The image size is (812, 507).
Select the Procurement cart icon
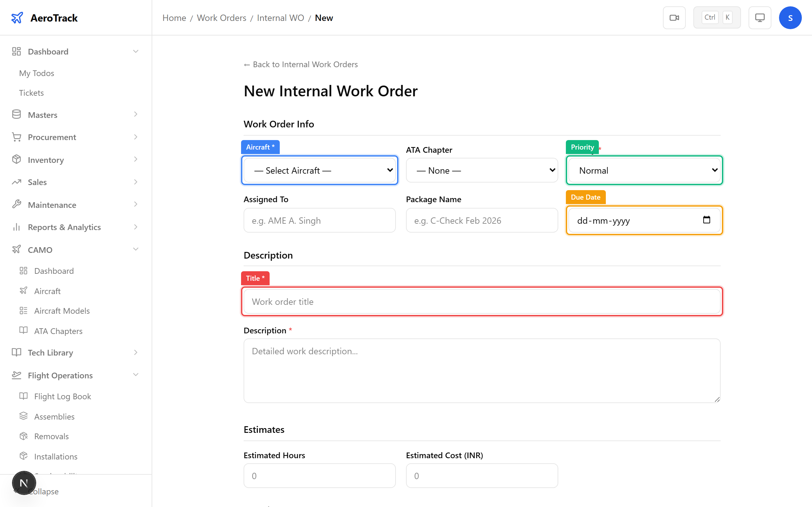(x=16, y=137)
